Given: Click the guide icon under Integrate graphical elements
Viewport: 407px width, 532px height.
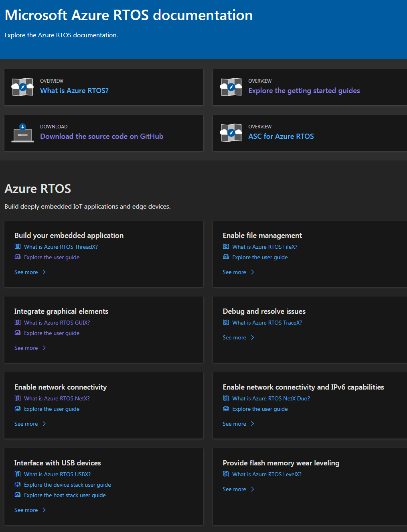Looking at the screenshot, I should pos(18,333).
